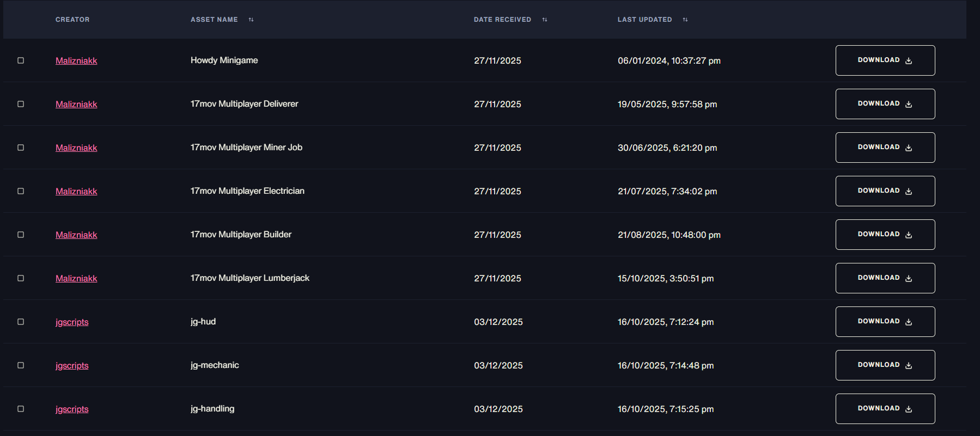Image resolution: width=980 pixels, height=436 pixels.
Task: Click the 21/08/2025, 10:48:00 pm timestamp
Action: [x=669, y=235]
